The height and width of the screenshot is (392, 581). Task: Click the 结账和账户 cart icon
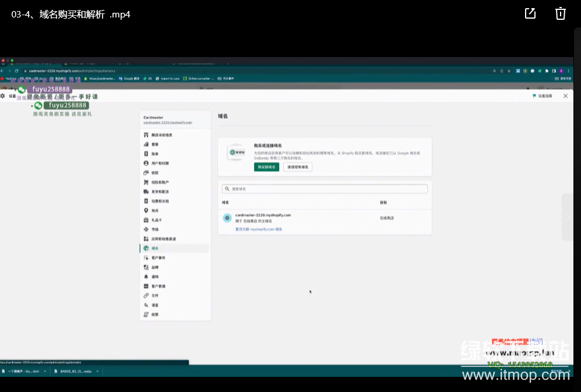(x=146, y=182)
